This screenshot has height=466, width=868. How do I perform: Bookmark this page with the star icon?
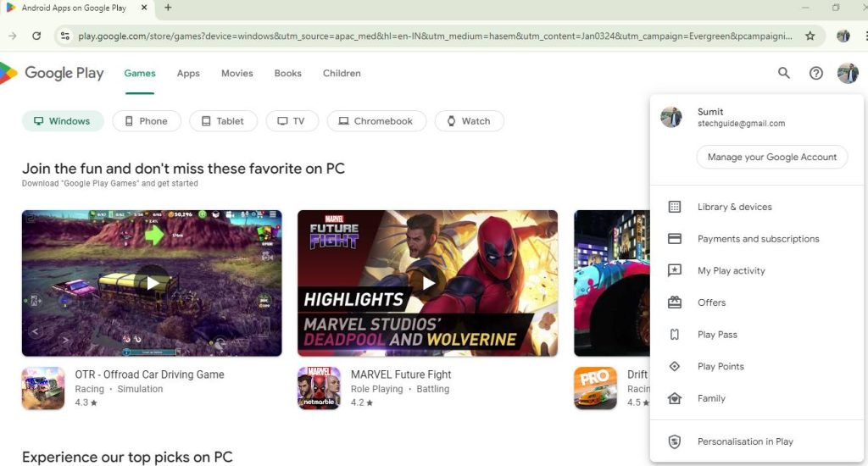[x=810, y=36]
